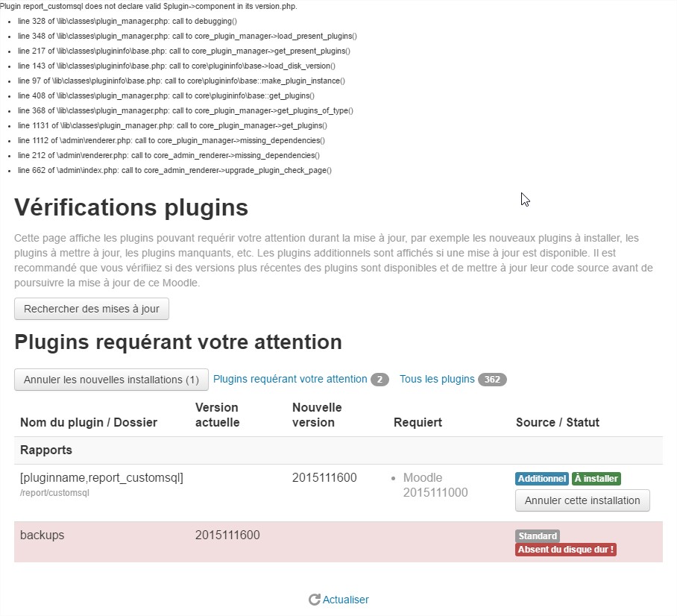The image size is (677, 616).
Task: Click the Nom du plugin / Dossier header
Action: coord(89,422)
